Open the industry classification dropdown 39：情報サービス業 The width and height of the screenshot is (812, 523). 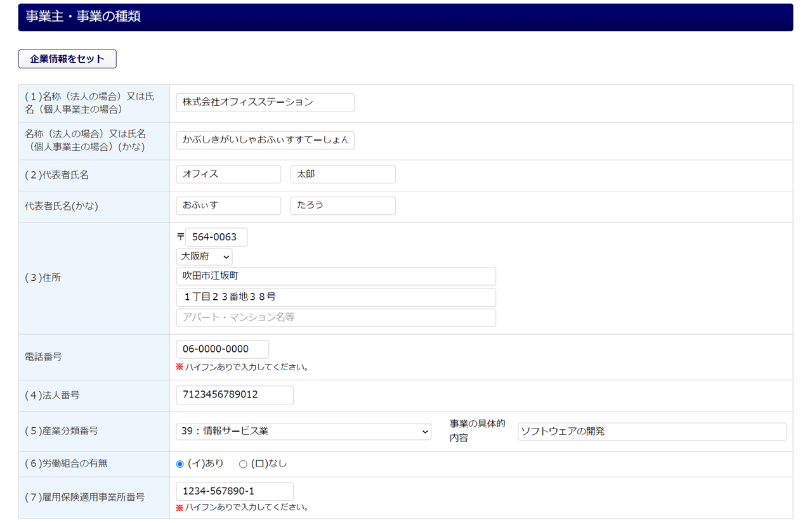pyautogui.click(x=304, y=431)
